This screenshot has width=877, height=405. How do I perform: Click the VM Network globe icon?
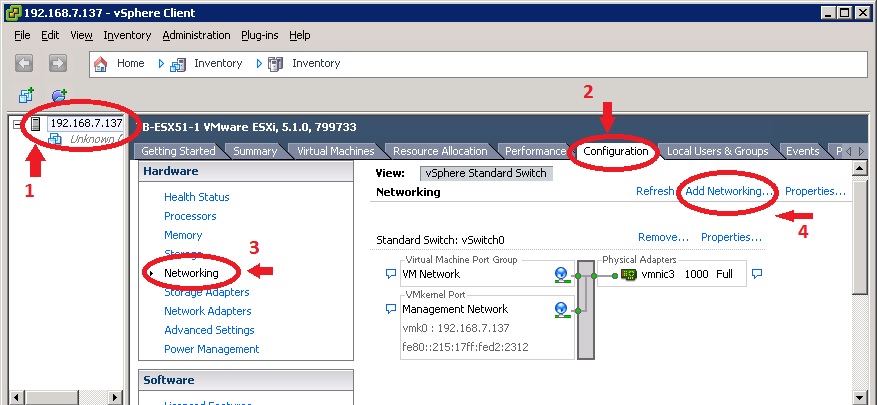[x=562, y=274]
